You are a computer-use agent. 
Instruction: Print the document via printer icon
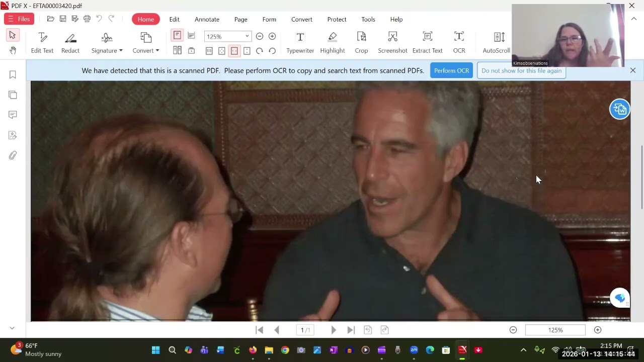pos(87,19)
